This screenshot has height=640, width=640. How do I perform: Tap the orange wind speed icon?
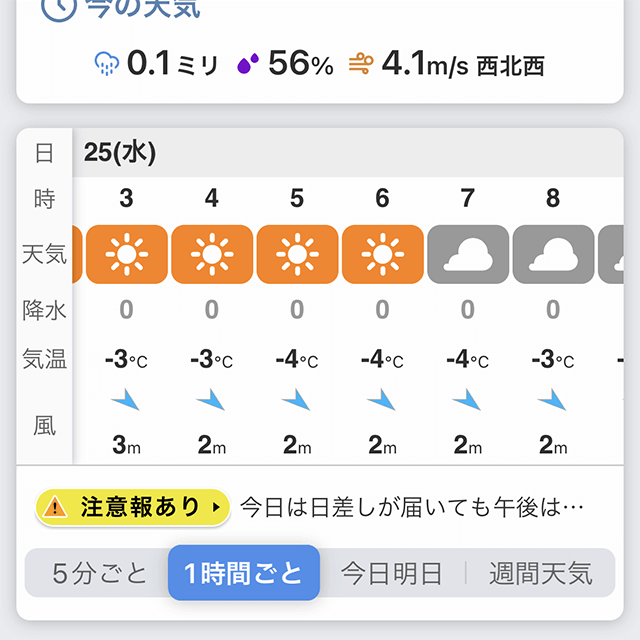(x=361, y=64)
